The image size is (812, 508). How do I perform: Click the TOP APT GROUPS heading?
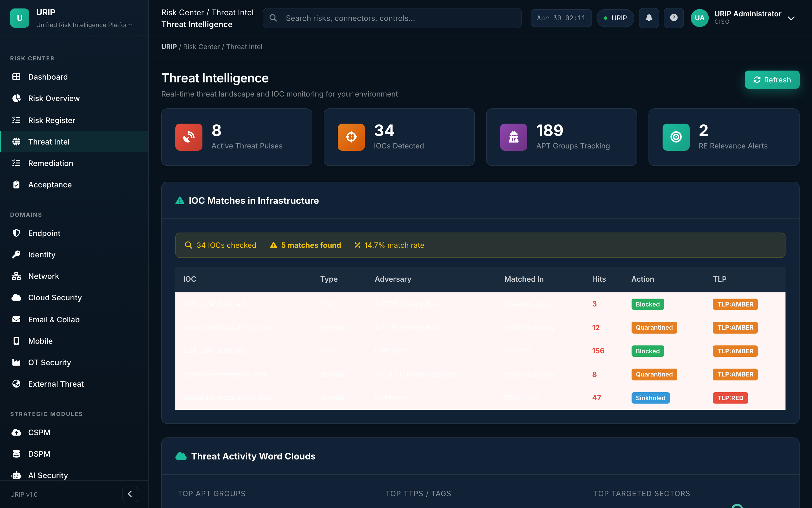pyautogui.click(x=212, y=493)
